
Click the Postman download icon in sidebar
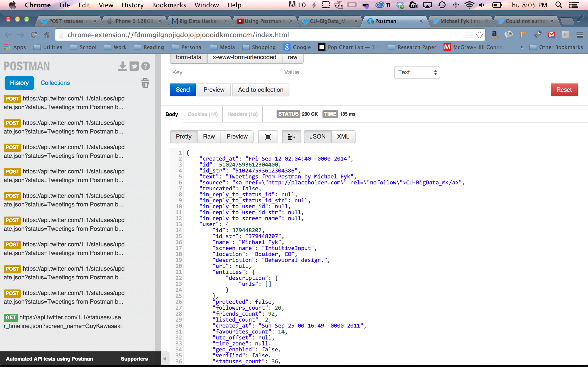coord(122,66)
